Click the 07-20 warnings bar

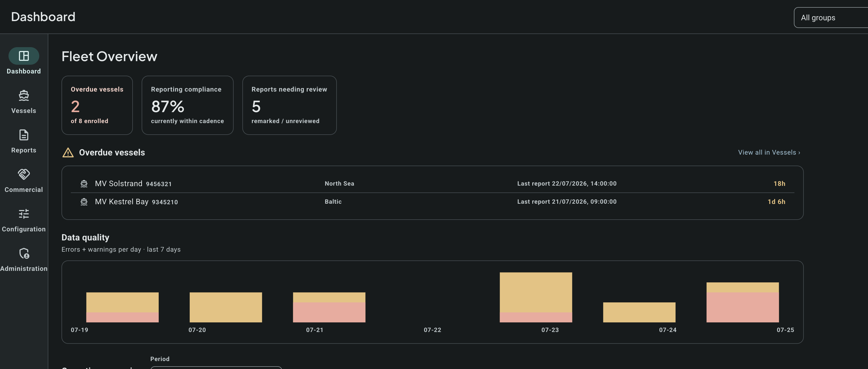(x=226, y=307)
